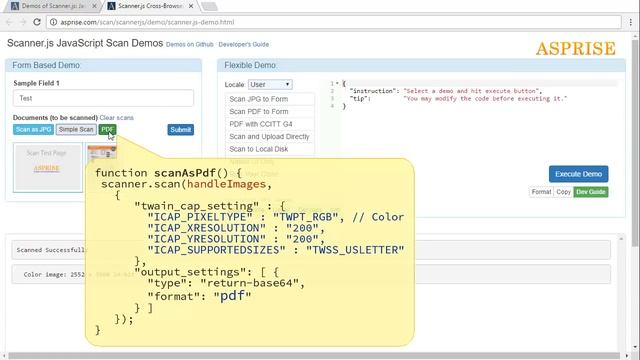Click the site info icon in address bar
640x360 pixels.
[53, 22]
